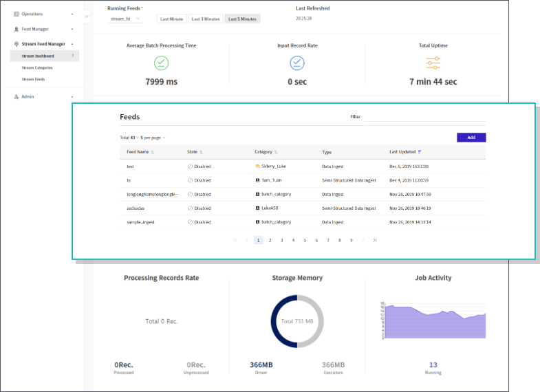Open the 5 per page dropdown
Viewport: 540px width, 392px height.
(153, 138)
